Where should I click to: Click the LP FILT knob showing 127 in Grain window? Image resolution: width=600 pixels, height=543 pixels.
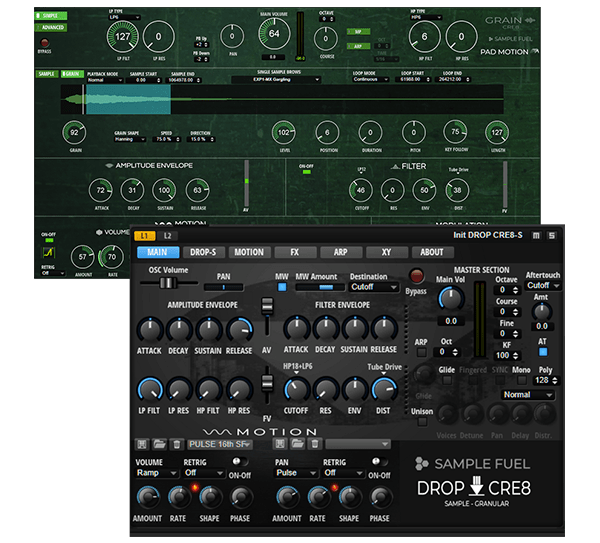click(122, 37)
